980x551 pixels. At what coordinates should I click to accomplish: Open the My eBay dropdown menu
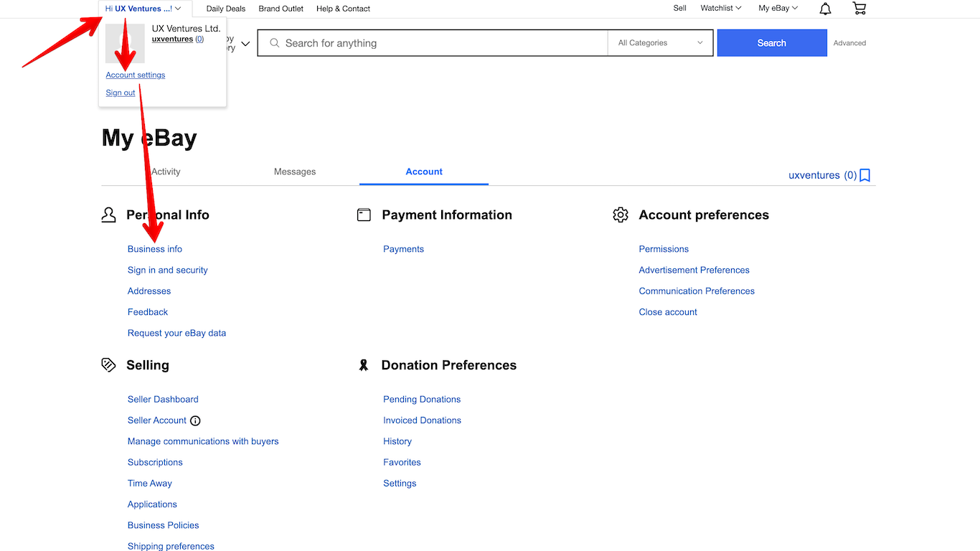(778, 9)
